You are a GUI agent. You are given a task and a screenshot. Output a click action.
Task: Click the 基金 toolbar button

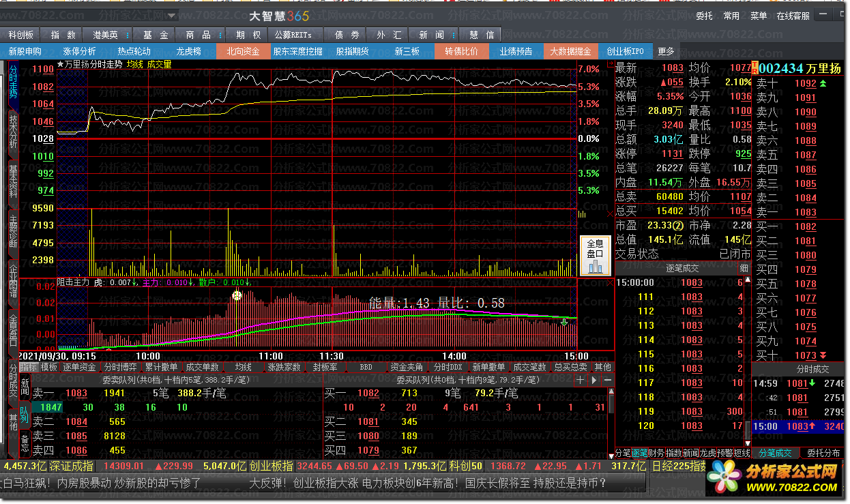click(x=156, y=35)
